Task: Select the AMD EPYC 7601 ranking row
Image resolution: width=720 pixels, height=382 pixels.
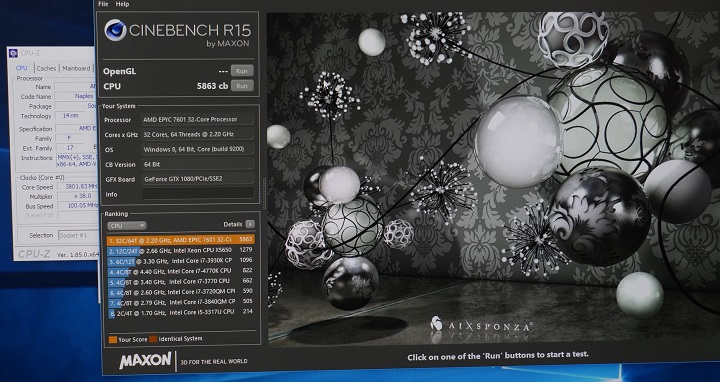Action: (180, 240)
